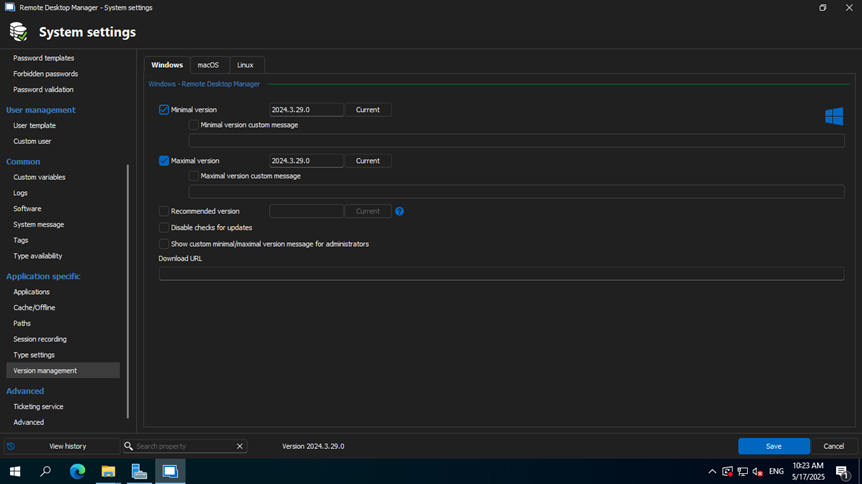Click the Minimal version custom message textbox

click(x=516, y=140)
